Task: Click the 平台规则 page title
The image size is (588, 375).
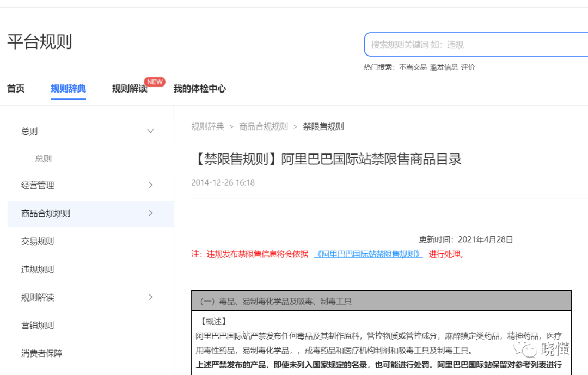Action: (40, 41)
